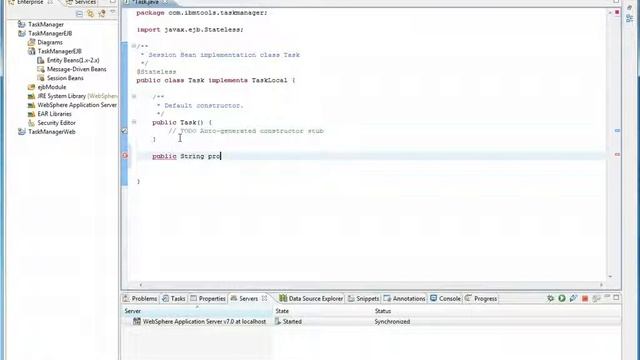Click the Publish to server icon
Image resolution: width=640 pixels, height=360 pixels.
coord(596,299)
